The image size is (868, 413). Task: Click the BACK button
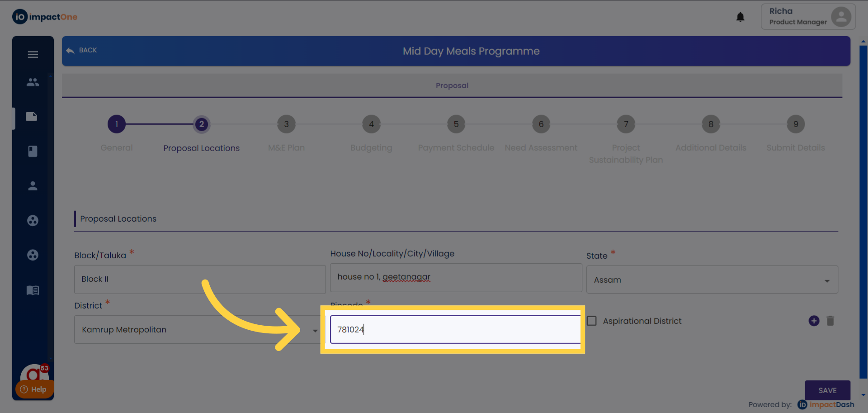(82, 50)
